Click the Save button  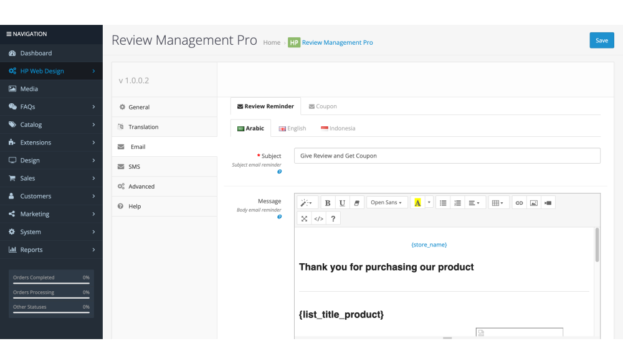[601, 40]
